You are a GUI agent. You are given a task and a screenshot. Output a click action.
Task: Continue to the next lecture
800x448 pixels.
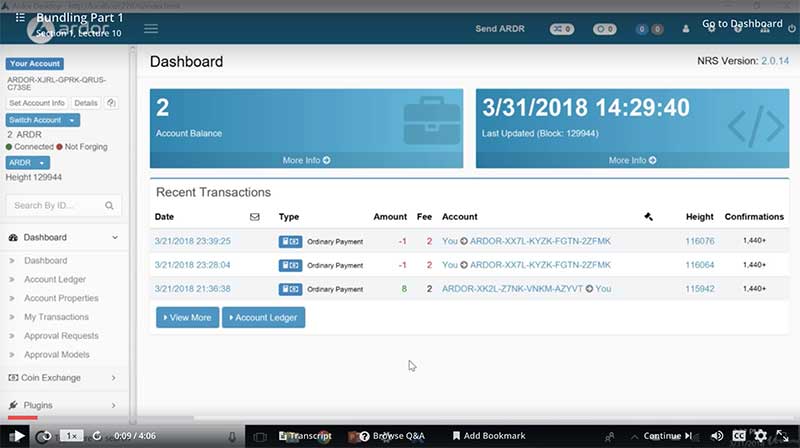coord(668,436)
